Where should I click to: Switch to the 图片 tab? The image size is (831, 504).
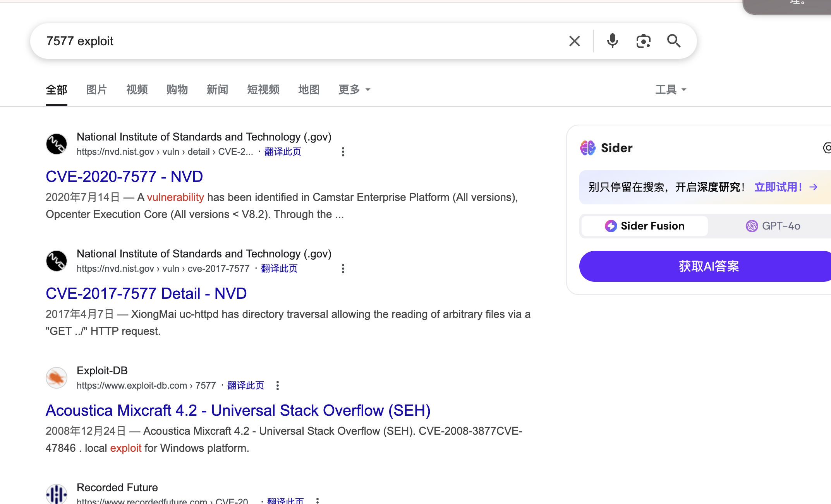pyautogui.click(x=96, y=90)
